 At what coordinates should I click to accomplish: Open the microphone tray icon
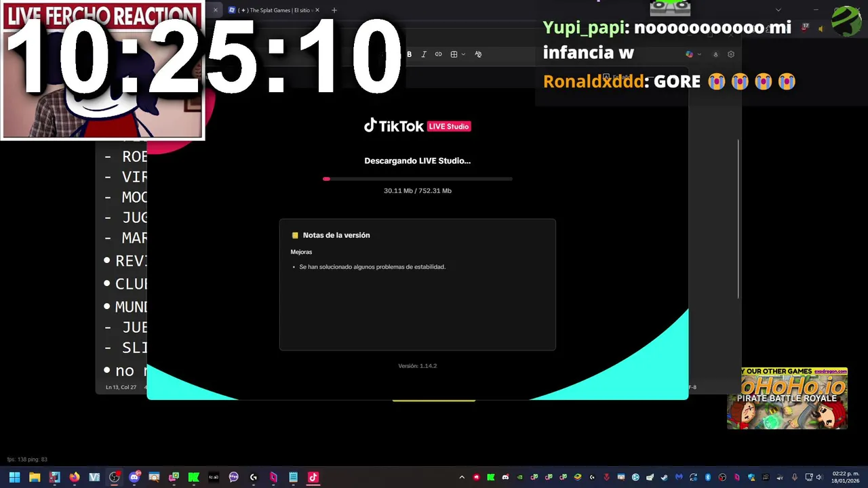pyautogui.click(x=794, y=477)
